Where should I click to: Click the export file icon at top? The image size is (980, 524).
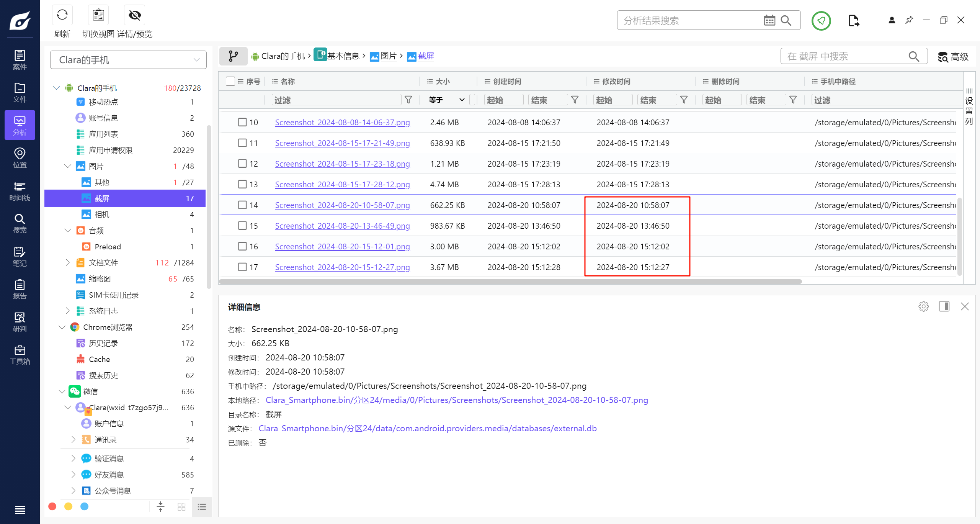click(853, 20)
